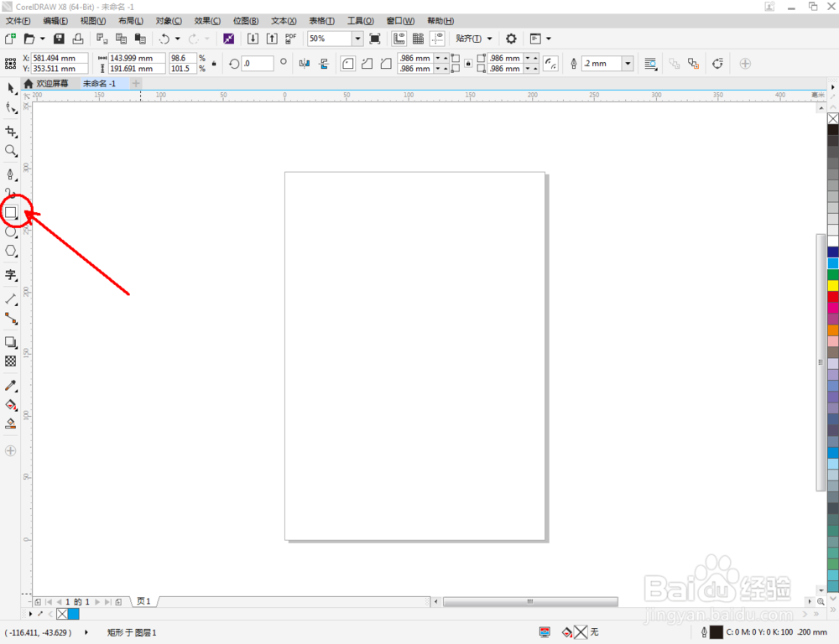Toggle lock ratio padlock for scale
Image resolution: width=839 pixels, height=644 pixels.
[x=214, y=64]
